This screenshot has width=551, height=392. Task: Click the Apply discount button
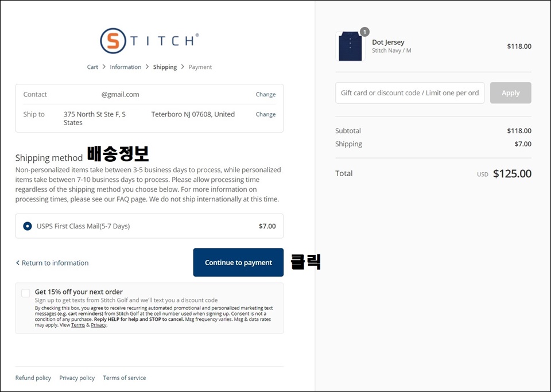tap(511, 93)
